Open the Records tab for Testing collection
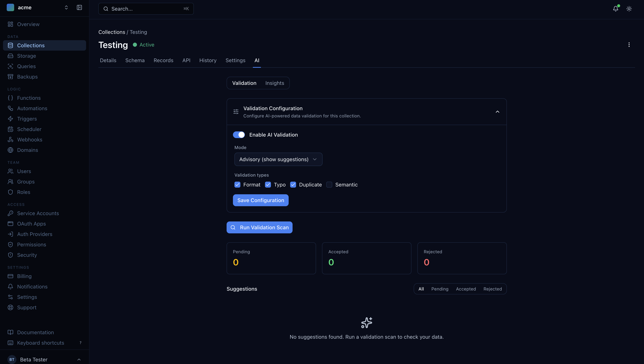The image size is (644, 364). (x=163, y=60)
